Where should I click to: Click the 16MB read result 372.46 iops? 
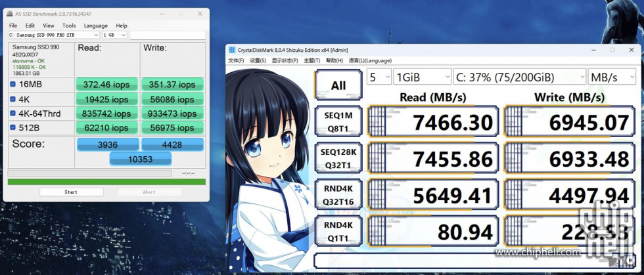tap(106, 85)
